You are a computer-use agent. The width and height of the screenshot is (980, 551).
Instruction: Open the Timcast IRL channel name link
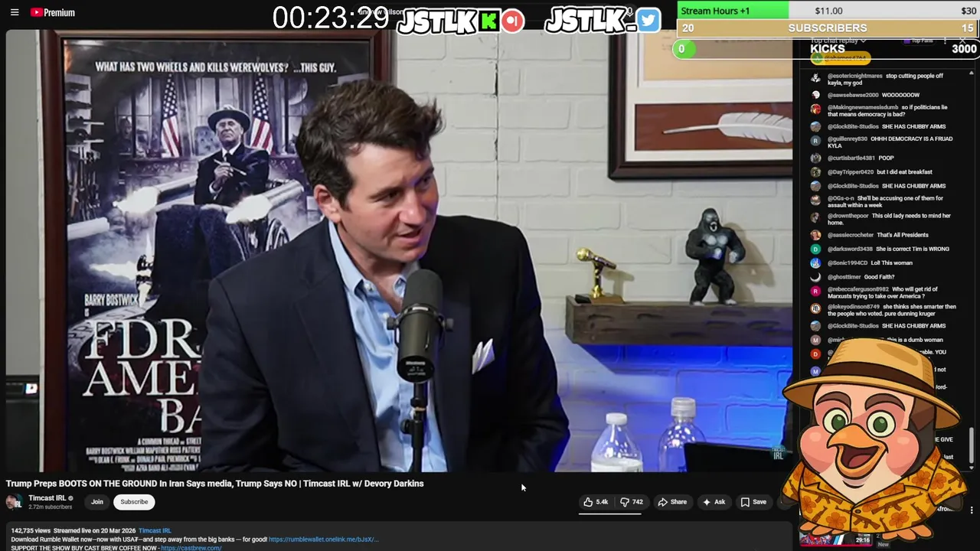pos(47,498)
